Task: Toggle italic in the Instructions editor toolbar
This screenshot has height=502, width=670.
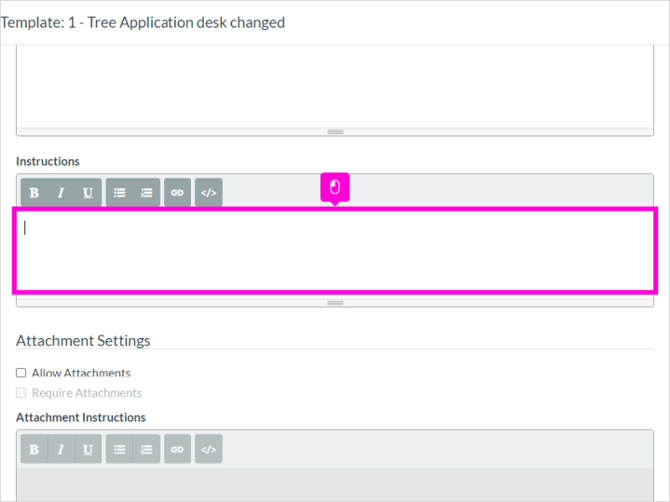Action: [61, 193]
